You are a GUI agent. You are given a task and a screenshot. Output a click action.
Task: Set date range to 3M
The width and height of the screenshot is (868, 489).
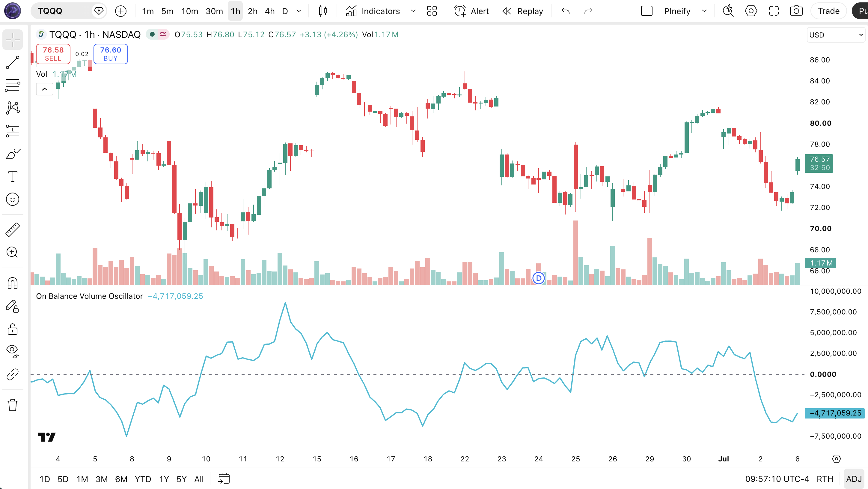101,479
